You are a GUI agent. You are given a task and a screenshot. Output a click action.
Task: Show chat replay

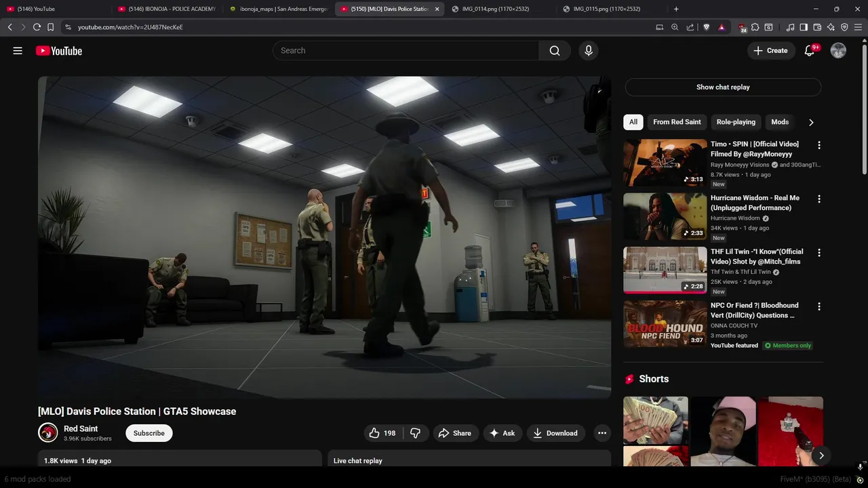pyautogui.click(x=723, y=87)
